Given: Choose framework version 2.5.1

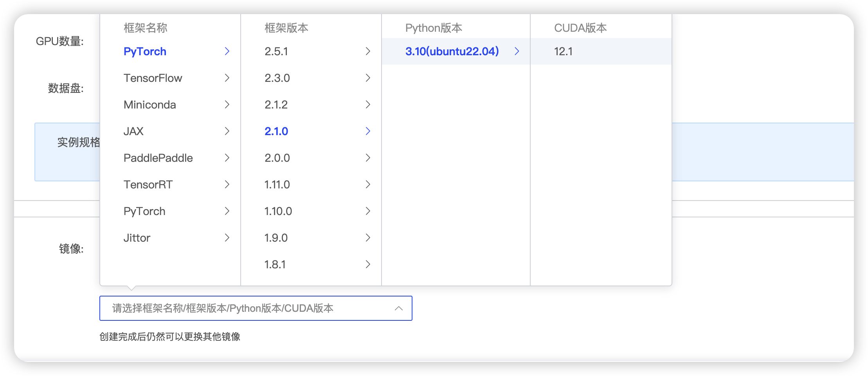Looking at the screenshot, I should point(276,51).
